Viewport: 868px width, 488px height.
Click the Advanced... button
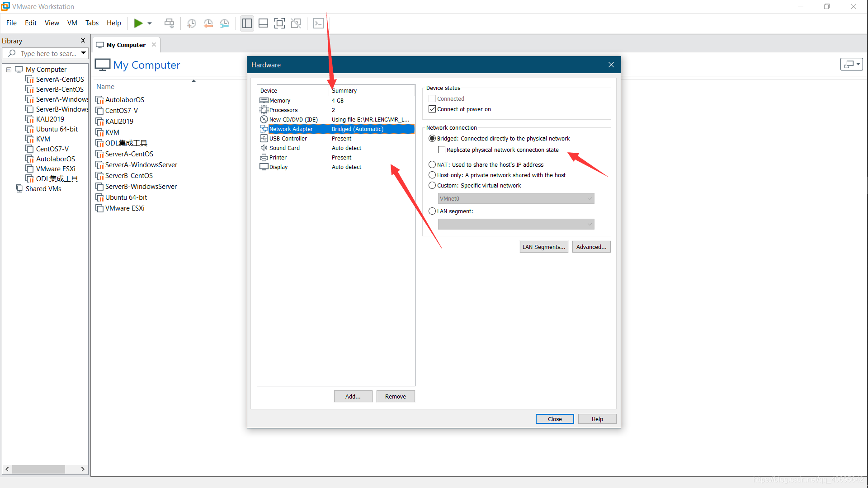pyautogui.click(x=591, y=247)
